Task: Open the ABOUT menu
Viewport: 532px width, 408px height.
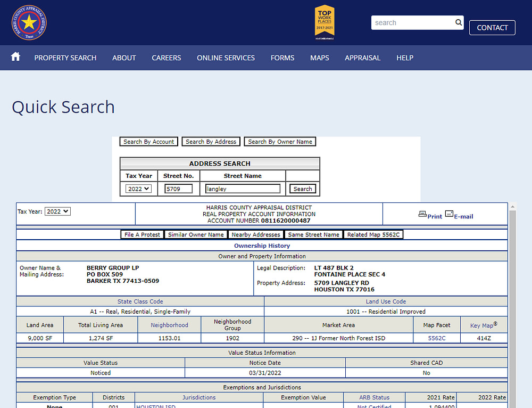Action: 124,58
